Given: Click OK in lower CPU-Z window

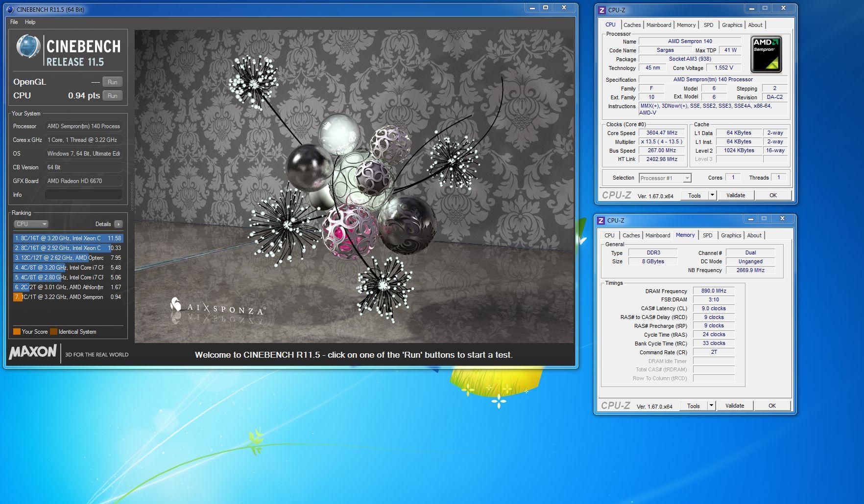Looking at the screenshot, I should click(x=772, y=406).
